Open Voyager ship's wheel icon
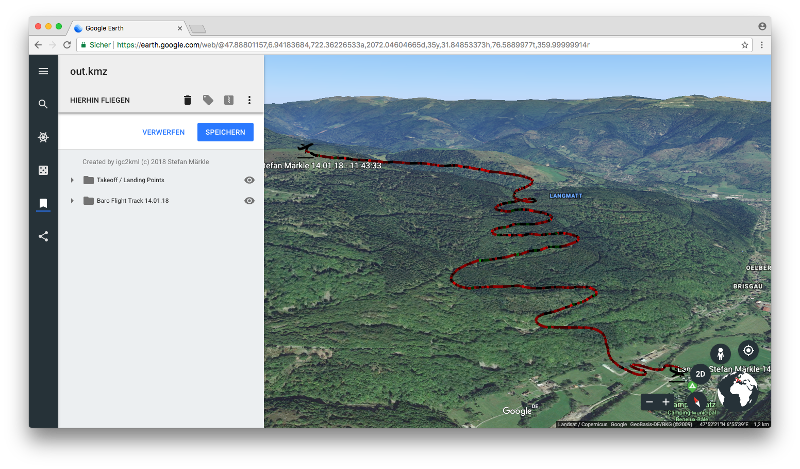The height and width of the screenshot is (469, 800). (x=43, y=137)
